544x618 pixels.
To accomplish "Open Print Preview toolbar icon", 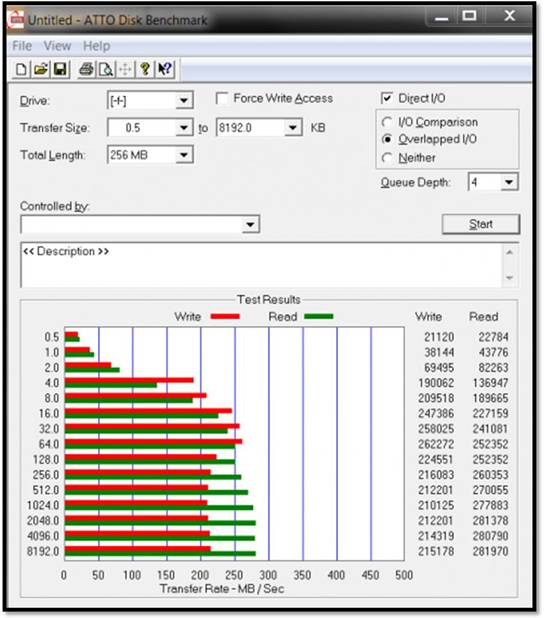I will [106, 69].
